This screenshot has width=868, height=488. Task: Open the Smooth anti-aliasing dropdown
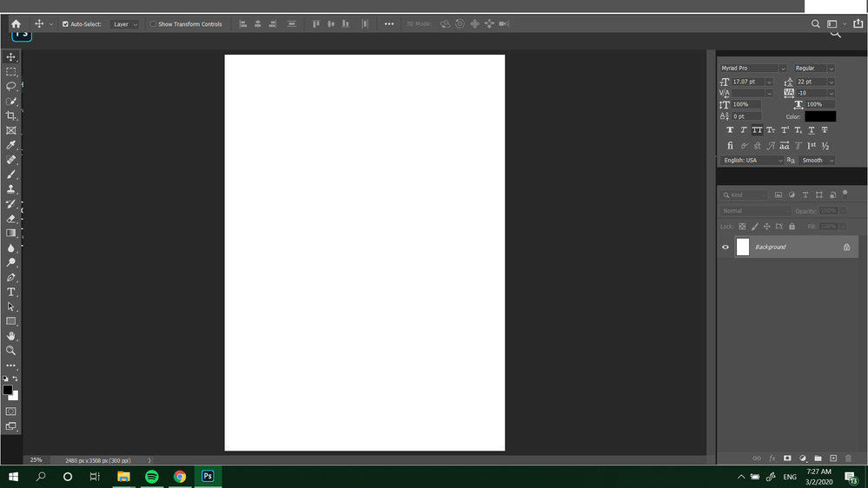click(818, 161)
